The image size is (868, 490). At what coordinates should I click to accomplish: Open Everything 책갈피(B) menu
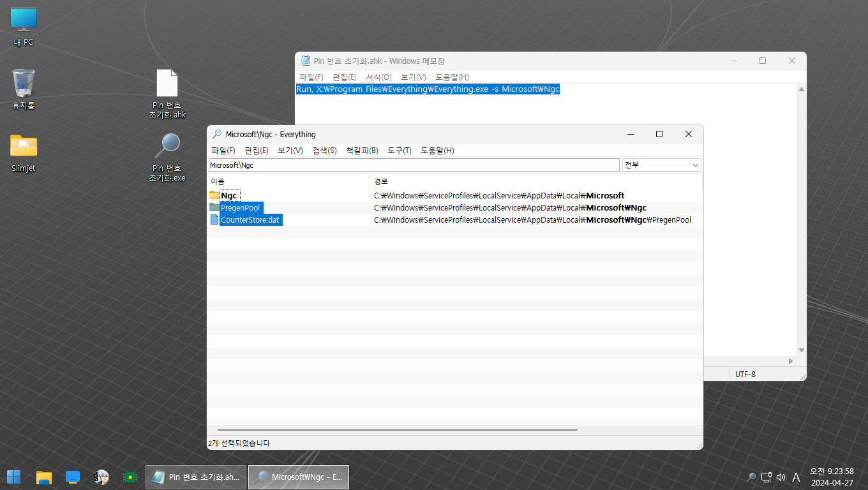362,151
